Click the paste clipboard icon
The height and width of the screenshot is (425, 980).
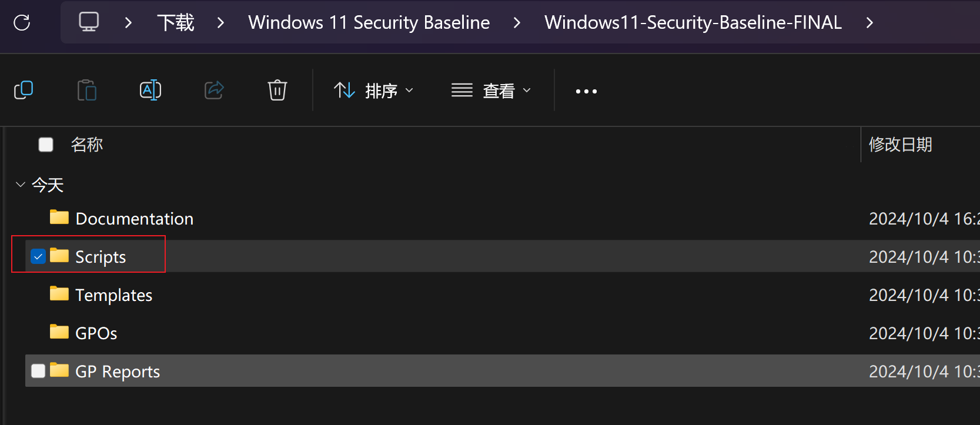(x=87, y=91)
